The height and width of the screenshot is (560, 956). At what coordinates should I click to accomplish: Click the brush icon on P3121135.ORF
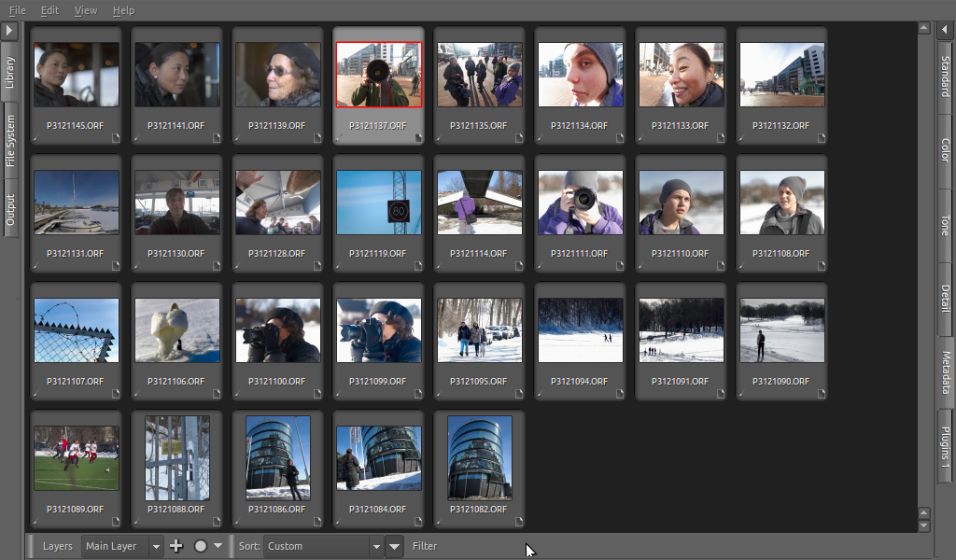coord(439,139)
